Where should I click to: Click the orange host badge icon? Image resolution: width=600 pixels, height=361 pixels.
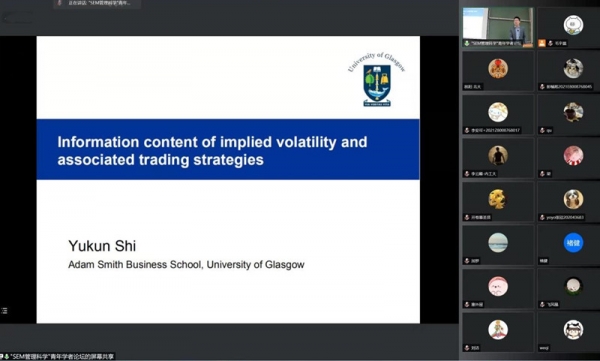(542, 43)
